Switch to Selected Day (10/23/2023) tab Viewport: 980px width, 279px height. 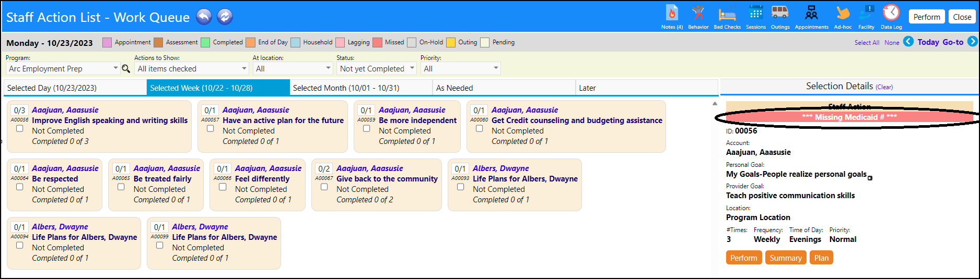tap(75, 88)
